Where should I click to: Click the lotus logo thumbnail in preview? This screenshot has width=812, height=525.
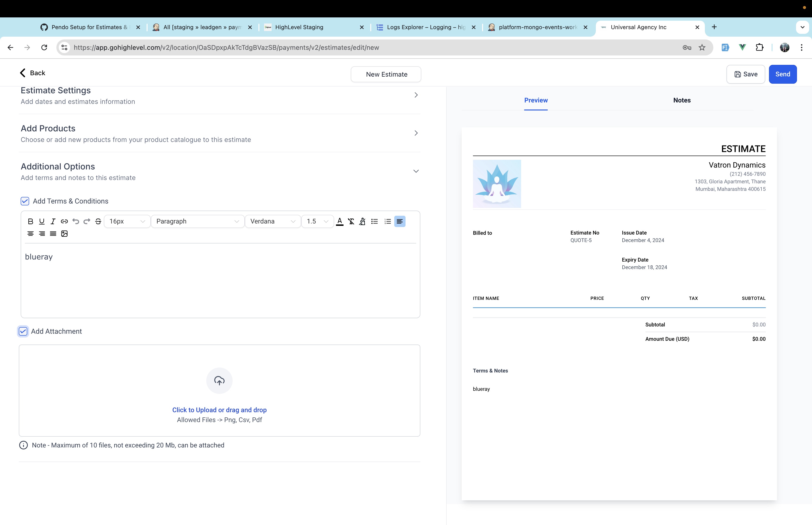pyautogui.click(x=497, y=184)
